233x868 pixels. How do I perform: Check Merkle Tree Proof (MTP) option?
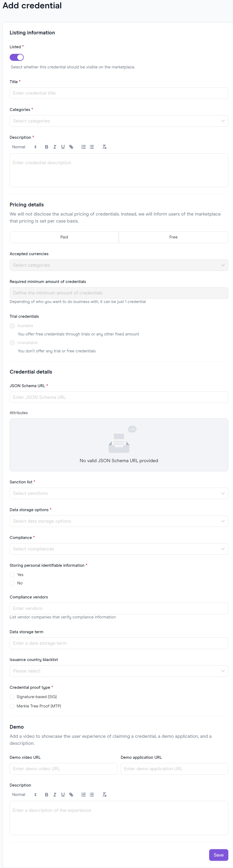point(12,706)
